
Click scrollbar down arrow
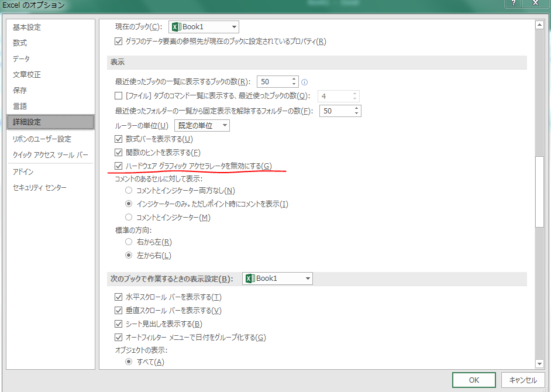click(539, 364)
